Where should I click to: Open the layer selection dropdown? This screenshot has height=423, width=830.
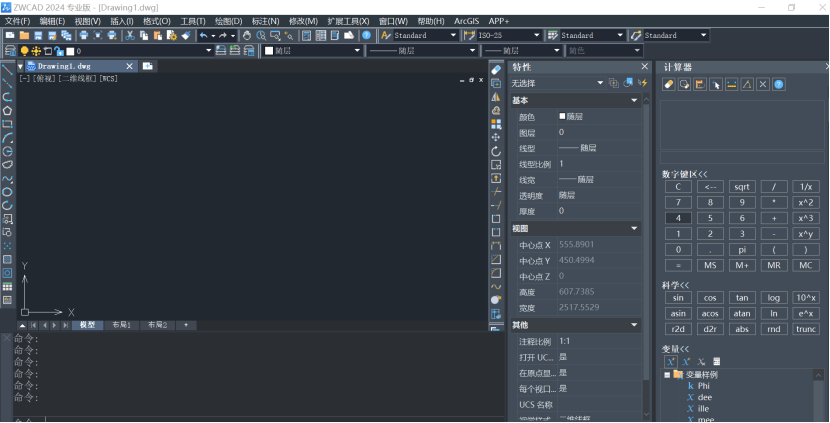[208, 51]
